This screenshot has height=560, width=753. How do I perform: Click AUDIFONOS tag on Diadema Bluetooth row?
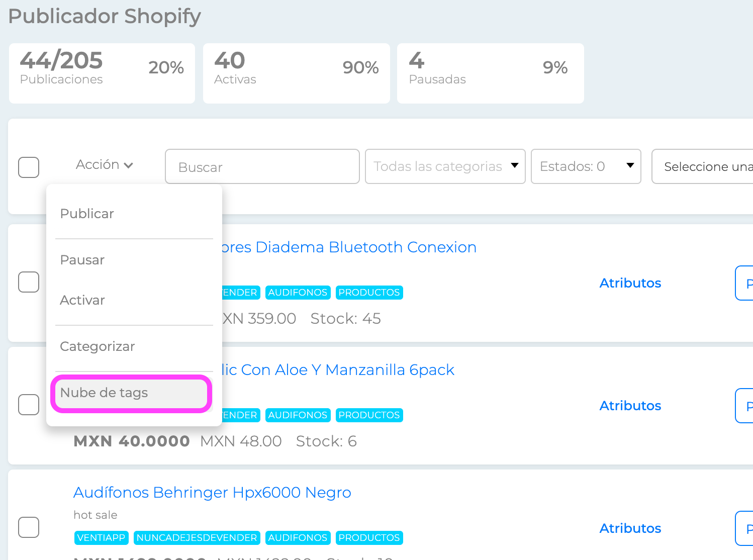click(298, 293)
